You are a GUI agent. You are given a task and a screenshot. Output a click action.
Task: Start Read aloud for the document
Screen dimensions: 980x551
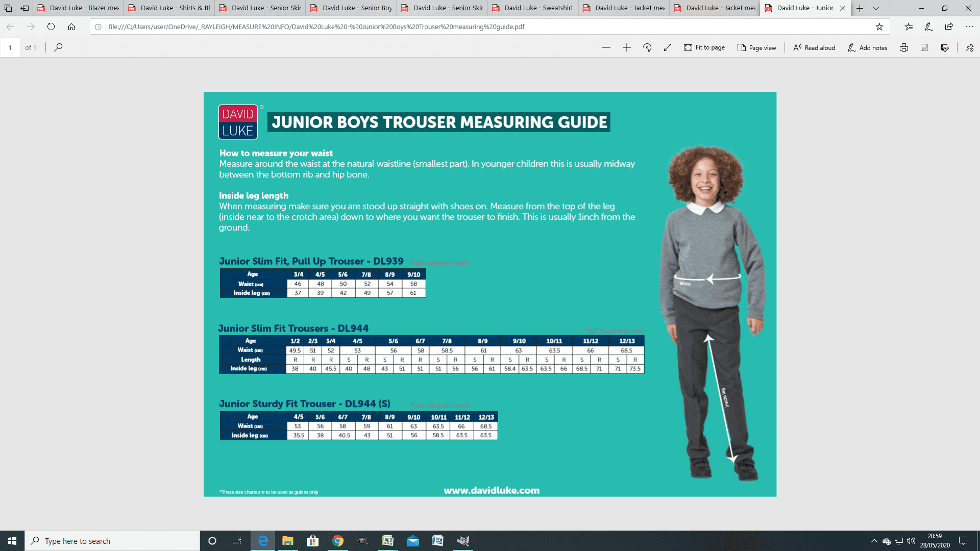813,47
